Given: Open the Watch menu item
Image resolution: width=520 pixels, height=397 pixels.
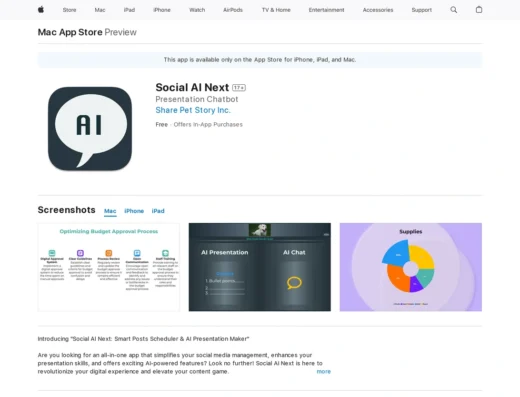Looking at the screenshot, I should 197,10.
